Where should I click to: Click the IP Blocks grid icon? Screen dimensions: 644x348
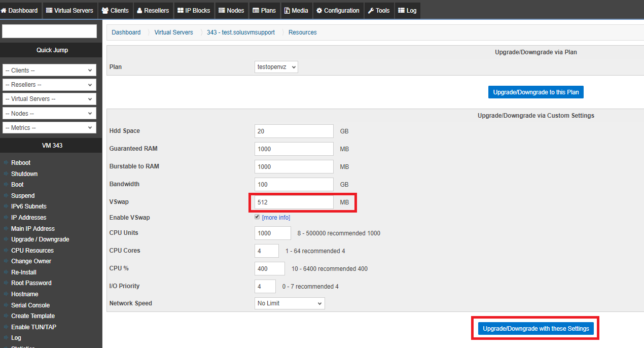(181, 11)
